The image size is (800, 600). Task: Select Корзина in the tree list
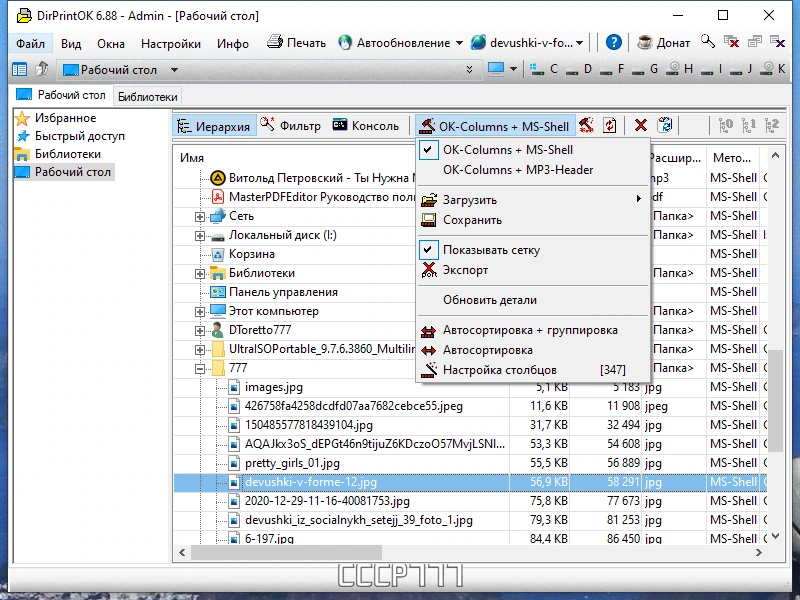(x=252, y=254)
